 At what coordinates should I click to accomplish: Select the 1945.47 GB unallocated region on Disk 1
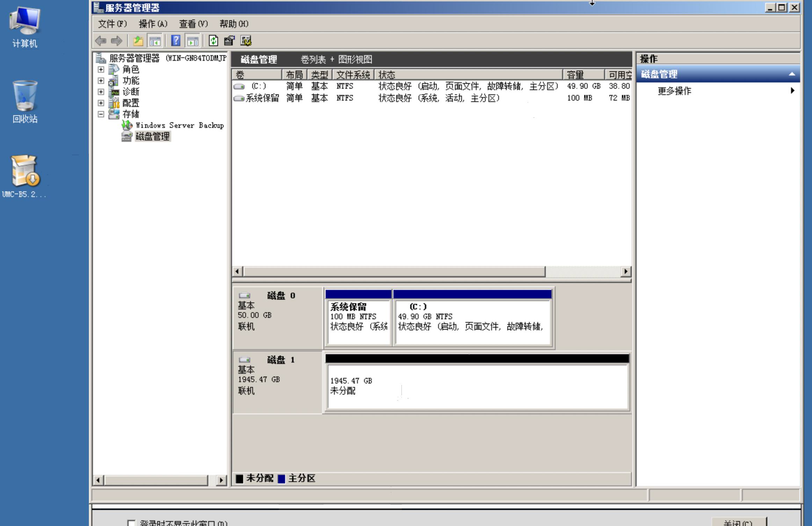click(477, 386)
